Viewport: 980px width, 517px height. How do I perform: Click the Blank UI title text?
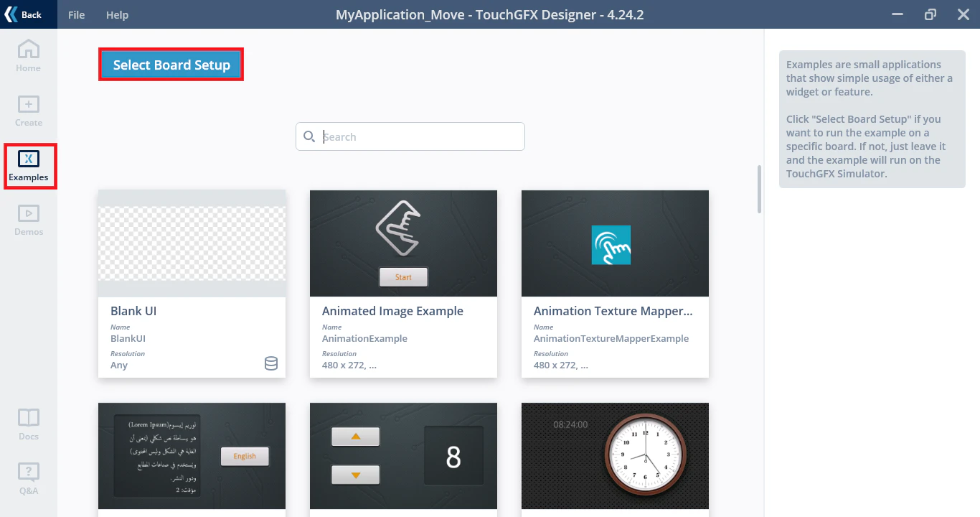point(133,311)
